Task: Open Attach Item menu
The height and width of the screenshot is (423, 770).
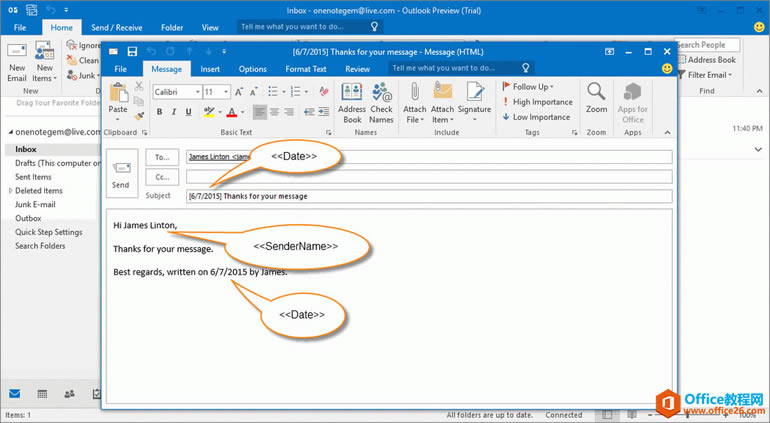Action: (x=442, y=103)
